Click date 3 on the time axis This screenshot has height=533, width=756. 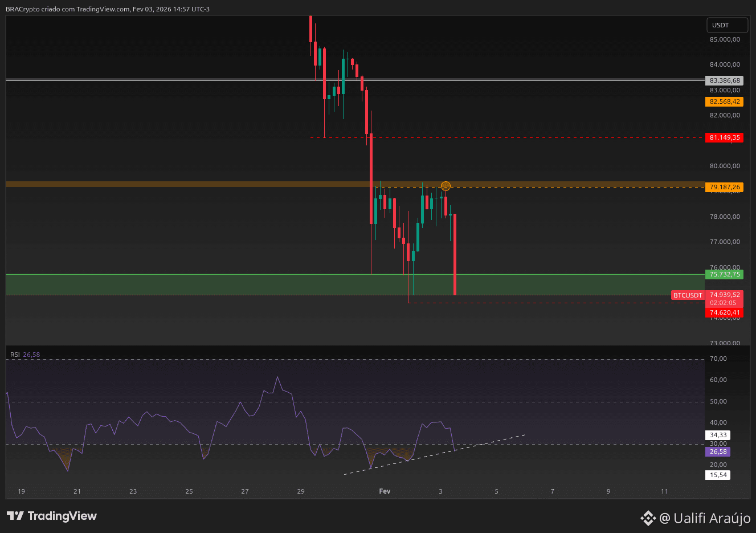pyautogui.click(x=440, y=491)
